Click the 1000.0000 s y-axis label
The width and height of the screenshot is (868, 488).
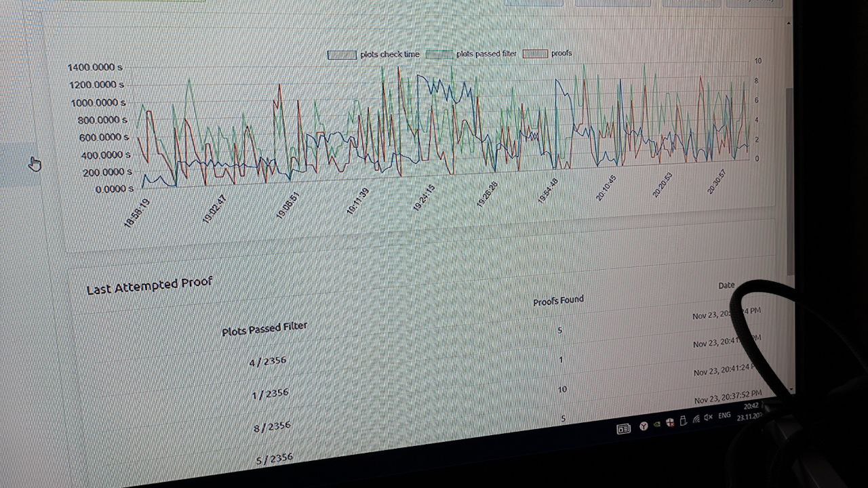point(98,103)
